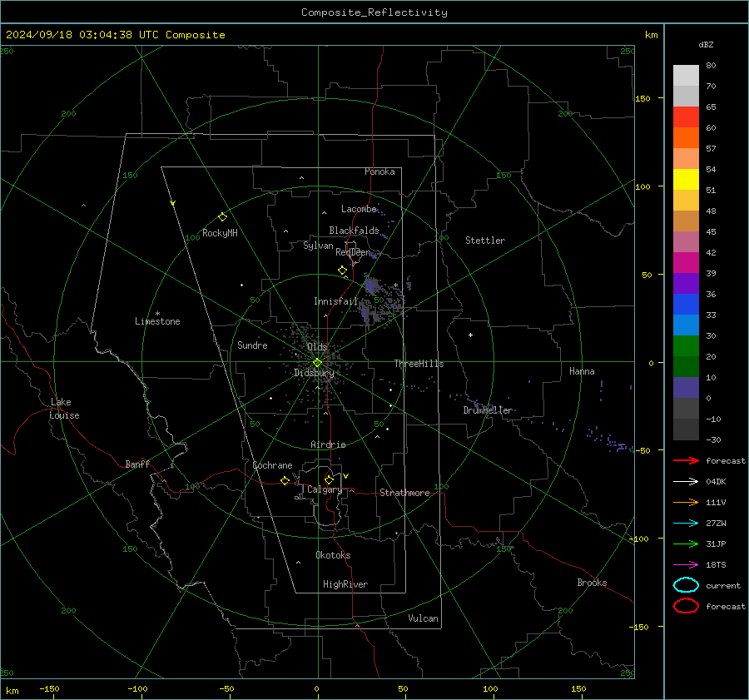Image resolution: width=749 pixels, height=700 pixels.
Task: Click the radar echo cluster east of Innisfail
Action: [382, 300]
